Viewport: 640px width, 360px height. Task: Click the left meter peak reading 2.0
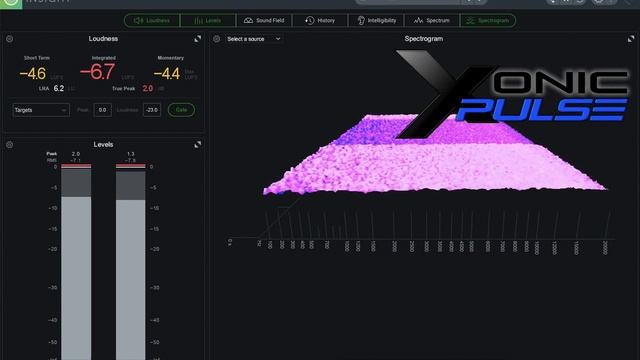coord(76,154)
